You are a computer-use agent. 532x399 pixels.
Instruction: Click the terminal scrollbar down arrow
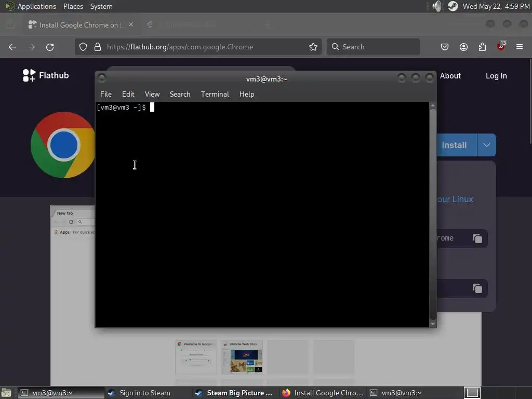[x=433, y=324]
